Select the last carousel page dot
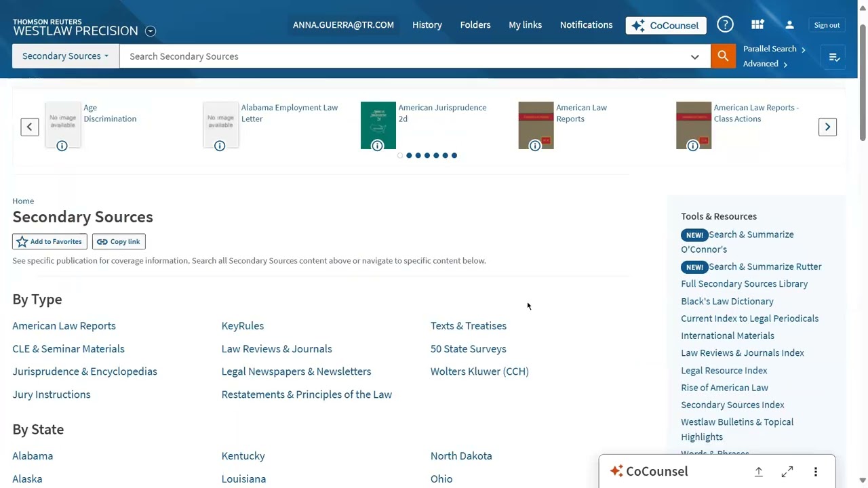 [x=454, y=155]
